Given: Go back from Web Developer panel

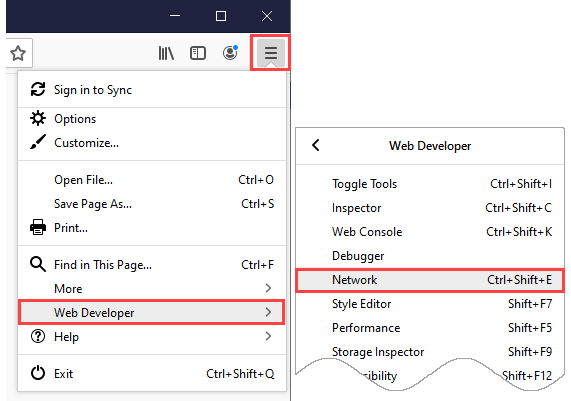Looking at the screenshot, I should 316,145.
